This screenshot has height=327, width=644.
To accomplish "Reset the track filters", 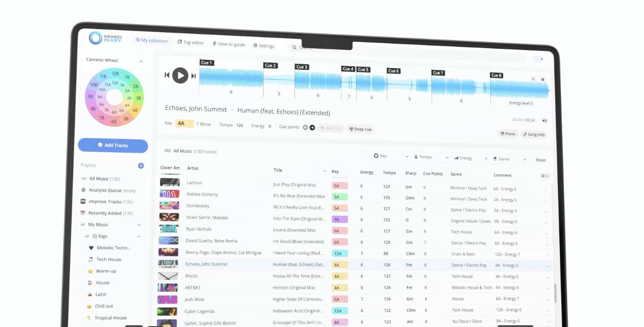I will (540, 160).
